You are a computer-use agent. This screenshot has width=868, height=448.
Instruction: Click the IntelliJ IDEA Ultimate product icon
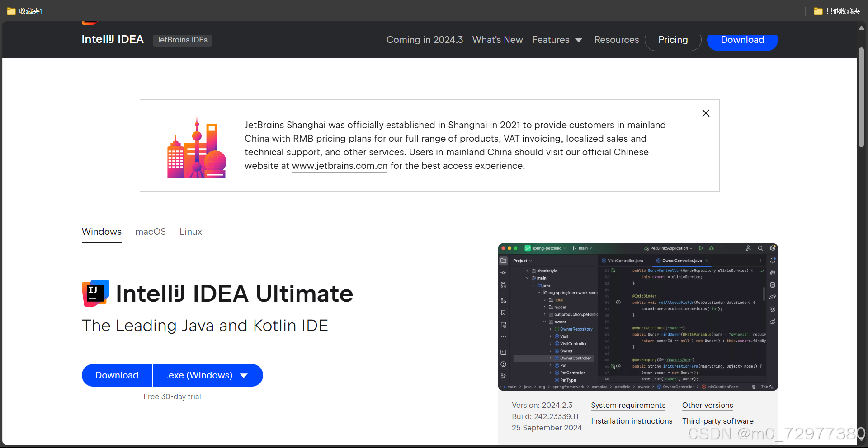coord(95,293)
